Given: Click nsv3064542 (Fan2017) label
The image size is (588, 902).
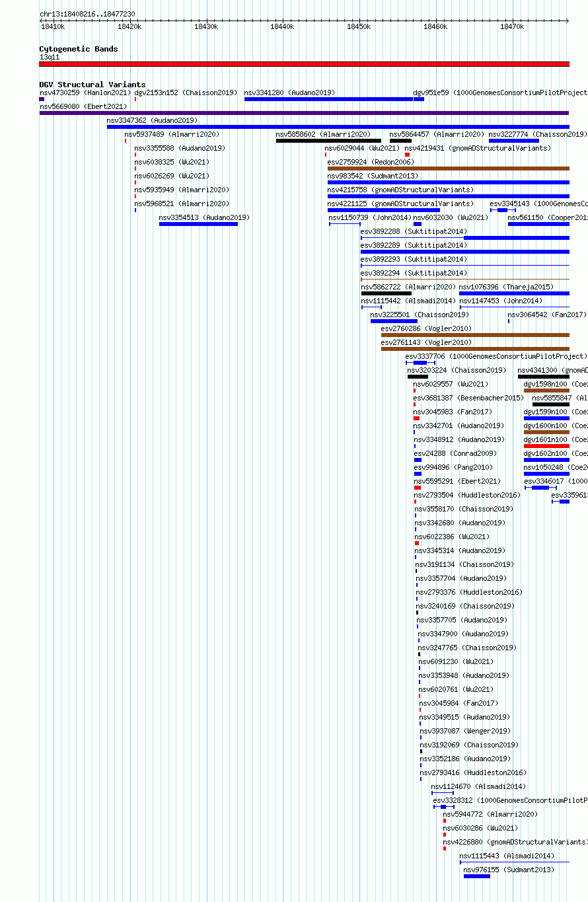Looking at the screenshot, I should (547, 315).
